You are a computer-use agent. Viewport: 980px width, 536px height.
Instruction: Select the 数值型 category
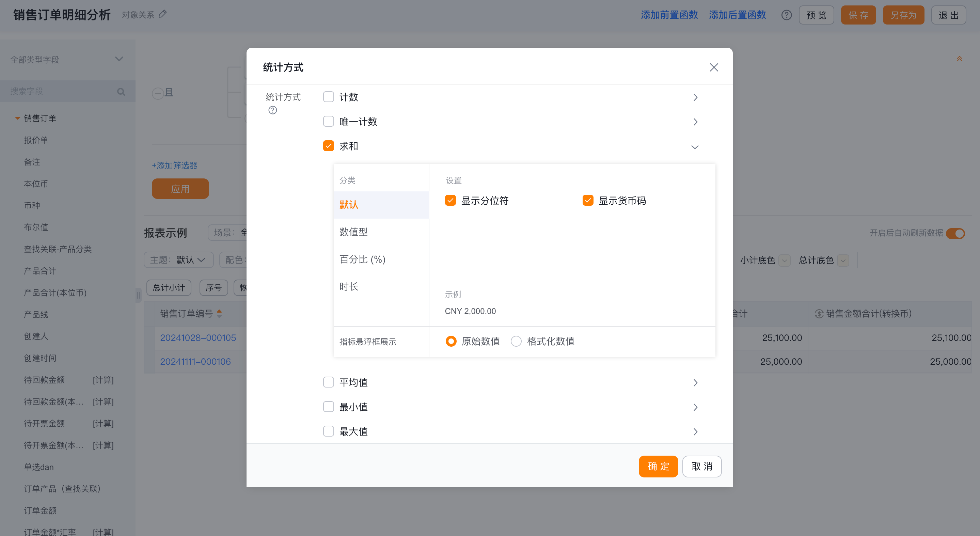click(381, 232)
